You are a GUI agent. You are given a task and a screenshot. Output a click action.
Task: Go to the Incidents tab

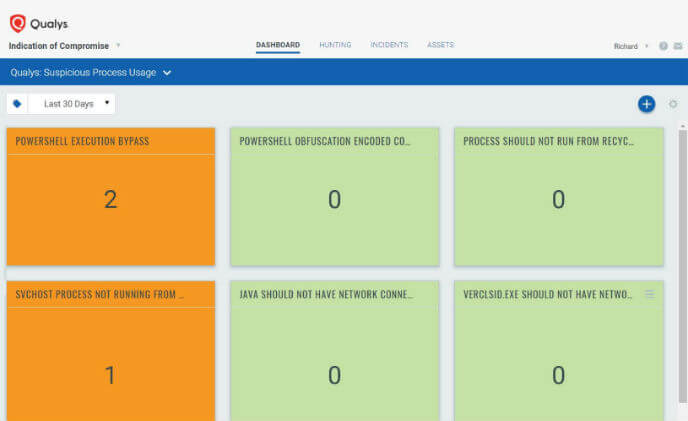pyautogui.click(x=389, y=45)
